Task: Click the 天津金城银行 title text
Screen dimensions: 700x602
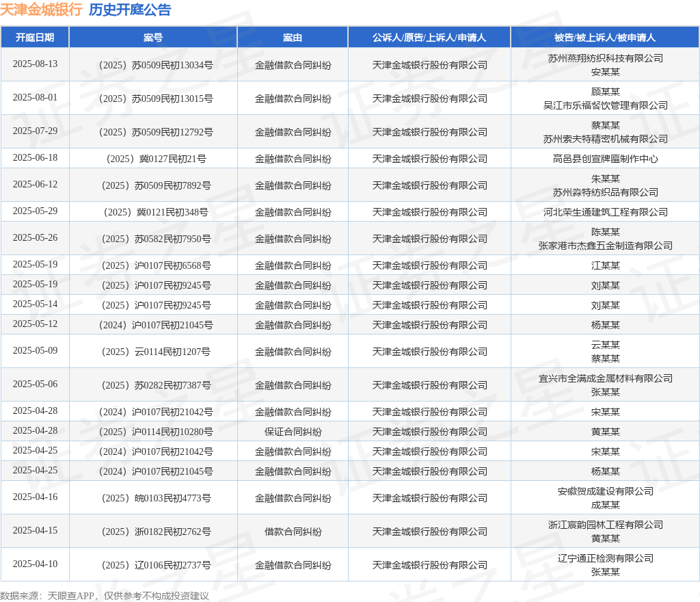Action: pos(41,10)
